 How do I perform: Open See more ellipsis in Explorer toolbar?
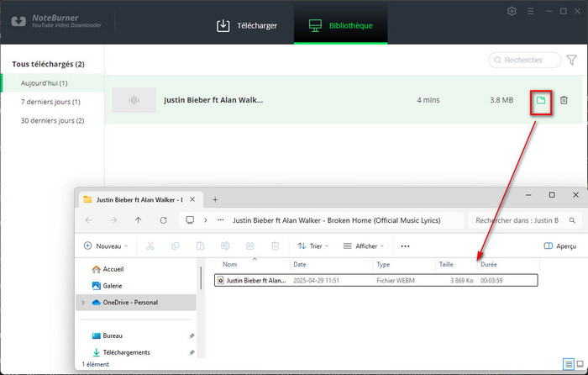click(405, 246)
